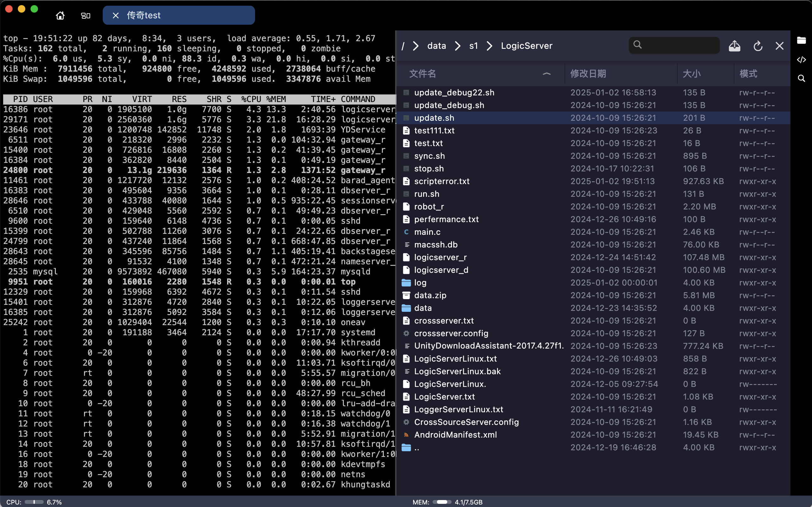This screenshot has height=507, width=812.
Task: Click the root breadcrumb slash
Action: [403, 46]
